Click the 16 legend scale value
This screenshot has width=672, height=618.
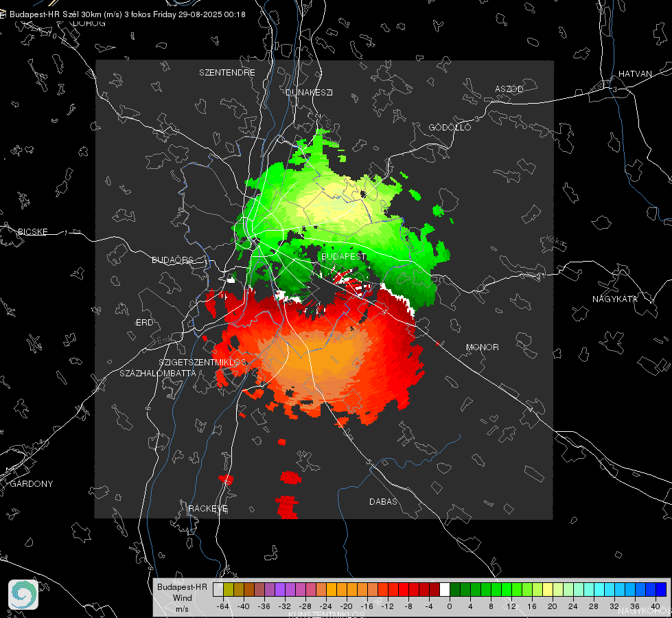(532, 607)
